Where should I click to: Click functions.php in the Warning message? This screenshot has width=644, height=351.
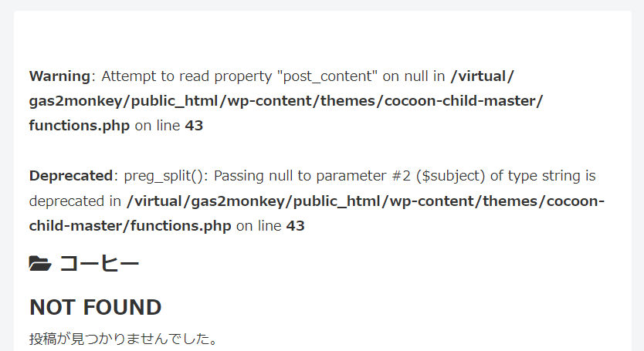tap(80, 126)
